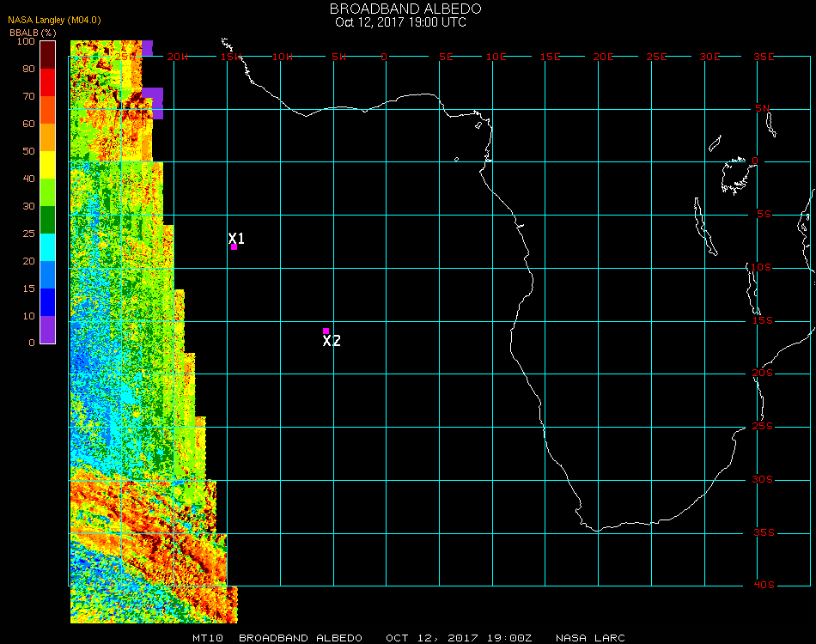Click the legend value "30"
This screenshot has height=644, width=816.
click(28, 207)
